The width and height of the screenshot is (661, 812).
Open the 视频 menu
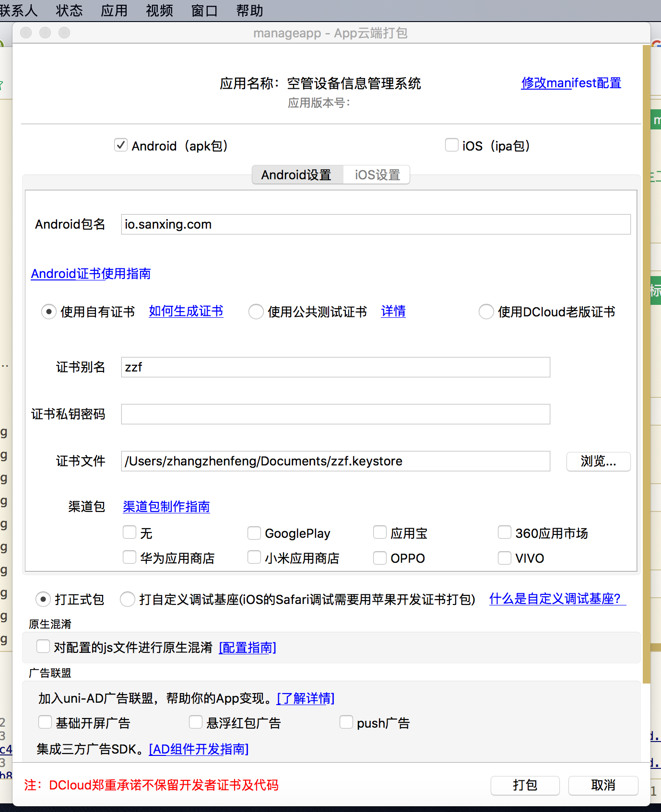tap(159, 10)
